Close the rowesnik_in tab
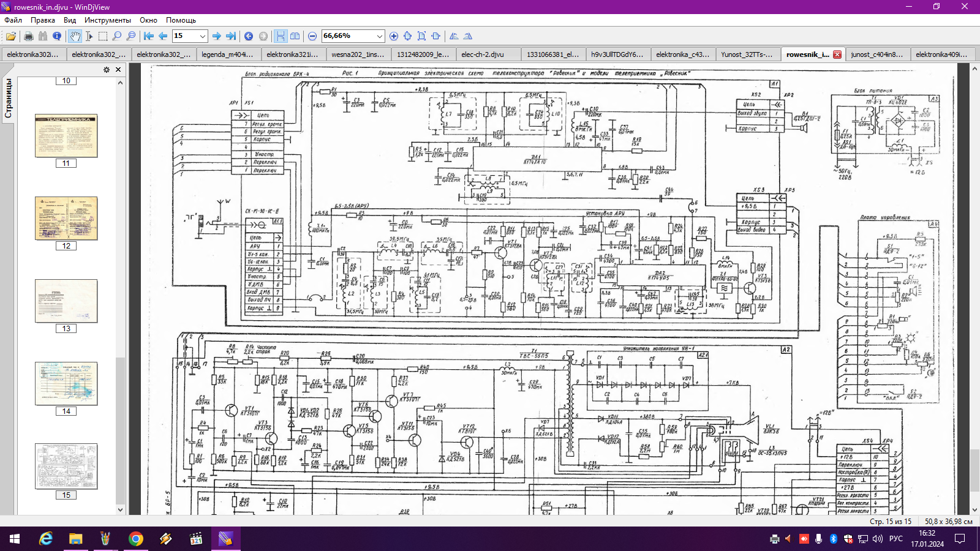The width and height of the screenshot is (980, 551). [837, 54]
